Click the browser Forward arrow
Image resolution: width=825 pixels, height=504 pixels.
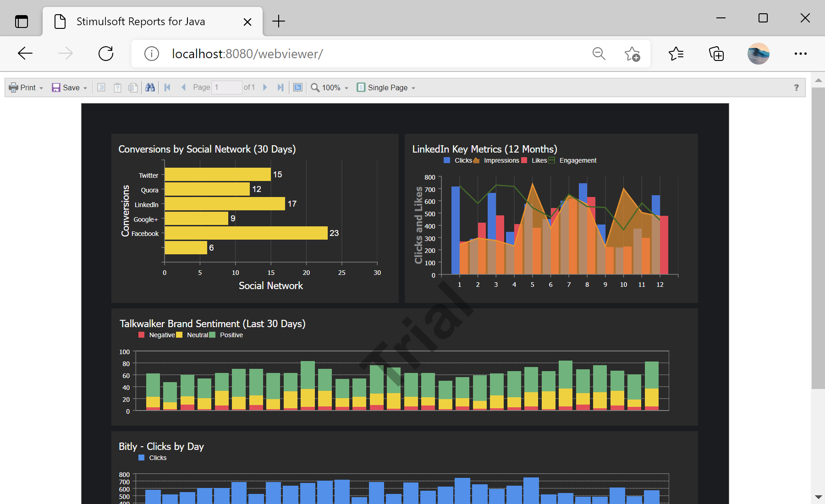coord(66,54)
